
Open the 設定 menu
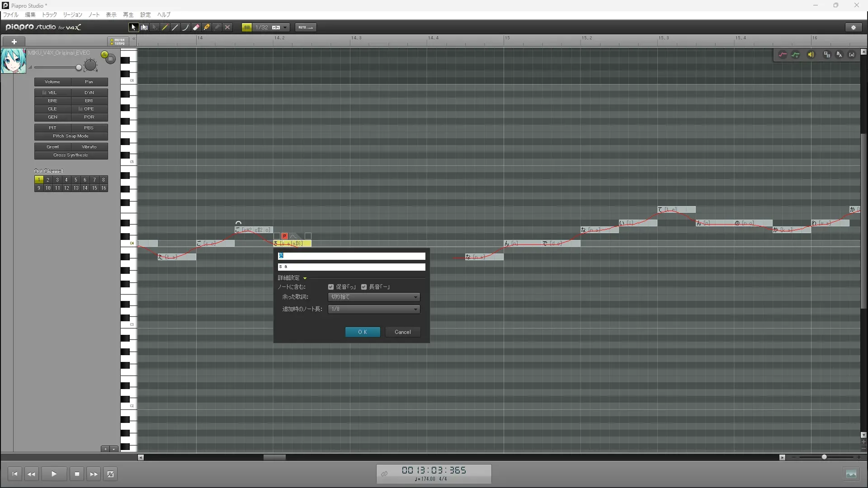[145, 14]
